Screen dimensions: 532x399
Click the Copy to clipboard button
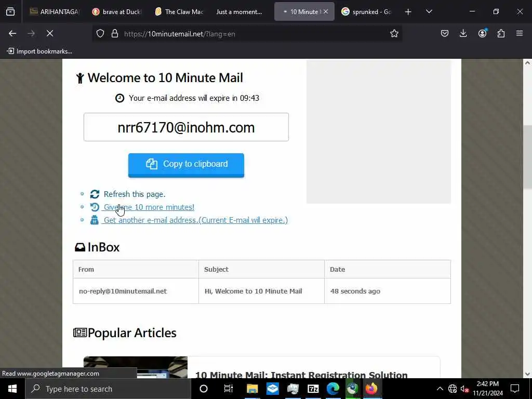point(186,165)
